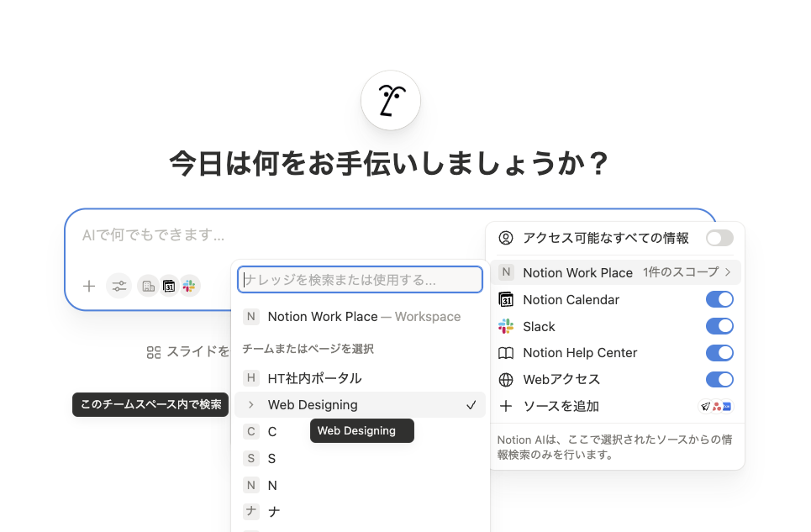
Task: Click the Notion Calendar label text
Action: 571,299
